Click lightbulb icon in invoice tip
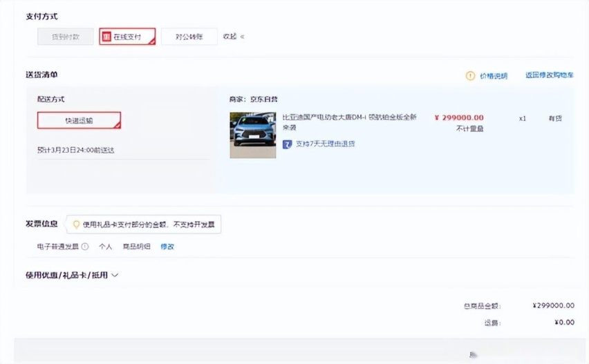Image resolution: width=589 pixels, height=364 pixels. [x=76, y=224]
